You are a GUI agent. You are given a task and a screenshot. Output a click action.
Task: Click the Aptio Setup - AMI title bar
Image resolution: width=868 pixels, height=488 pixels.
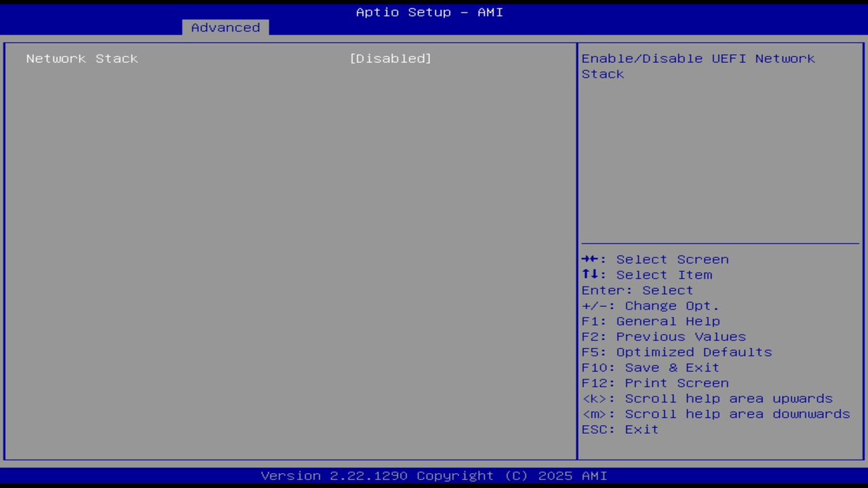[x=429, y=12]
